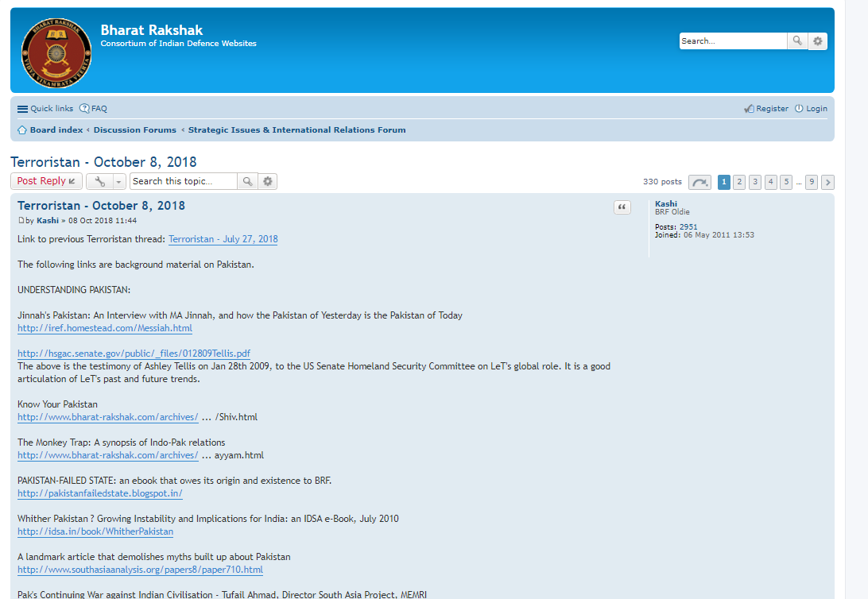The height and width of the screenshot is (599, 868).
Task: Click the header Search... input field
Action: (x=733, y=41)
